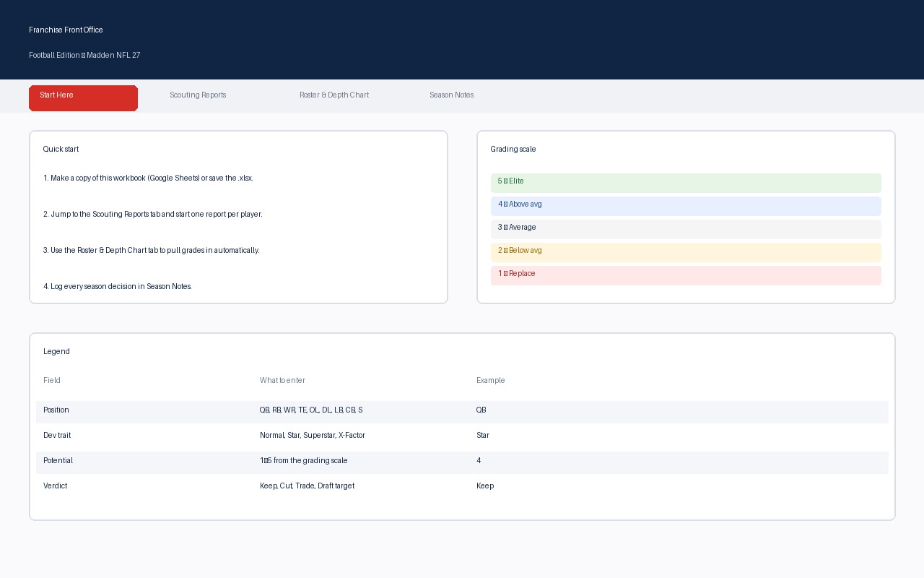Select step 3 about pulling grades in automatically
This screenshot has height=578, width=924.
click(151, 250)
